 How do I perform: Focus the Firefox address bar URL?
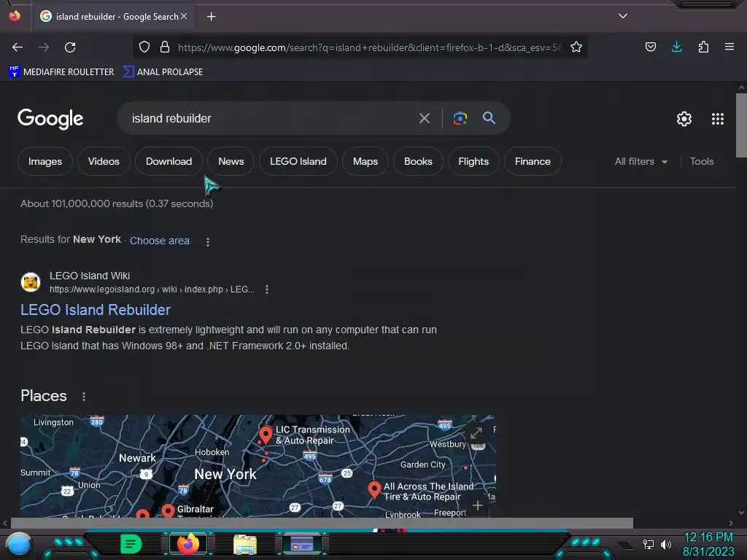coord(370,47)
